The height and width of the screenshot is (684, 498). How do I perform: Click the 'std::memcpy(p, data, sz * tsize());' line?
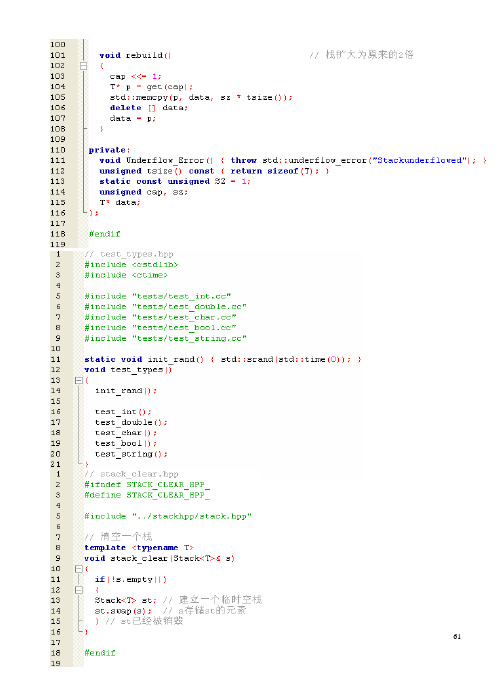pyautogui.click(x=201, y=97)
